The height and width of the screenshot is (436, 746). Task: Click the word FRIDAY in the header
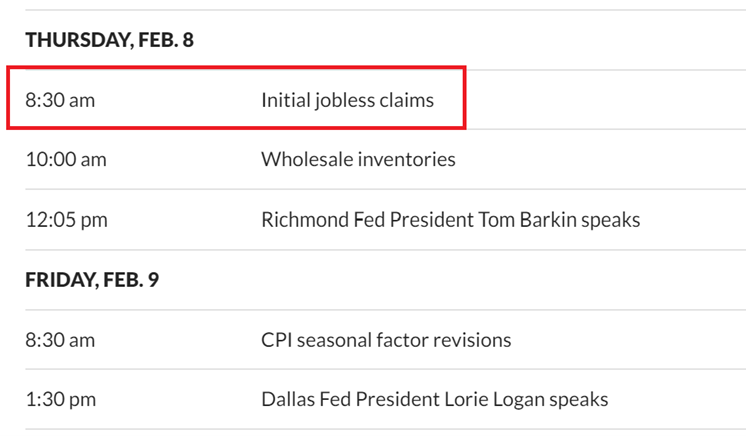tap(59, 280)
